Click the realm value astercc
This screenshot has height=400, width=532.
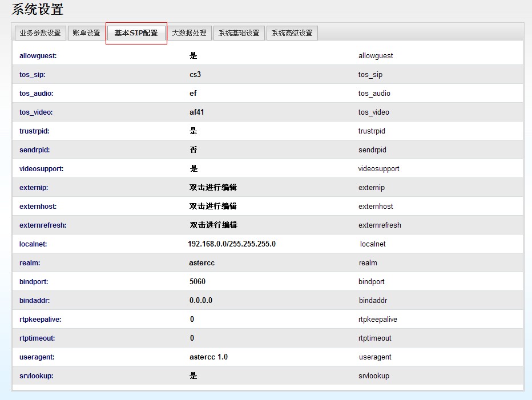(x=202, y=263)
